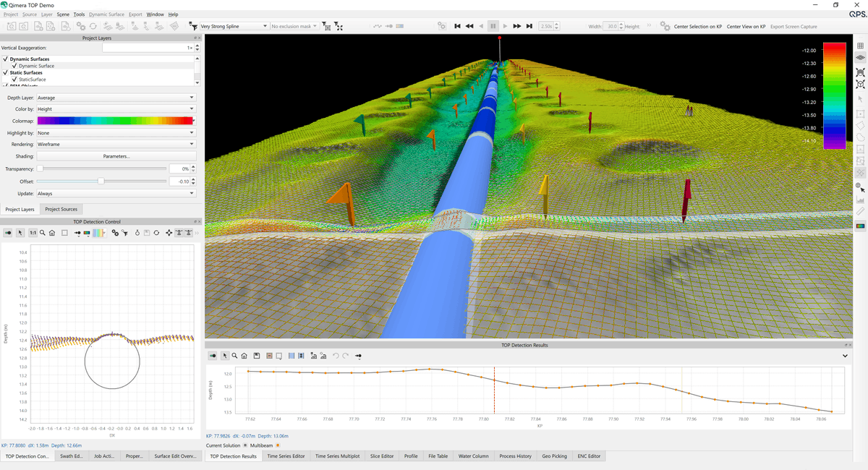Open the No exclusion mask dropdown

point(294,26)
